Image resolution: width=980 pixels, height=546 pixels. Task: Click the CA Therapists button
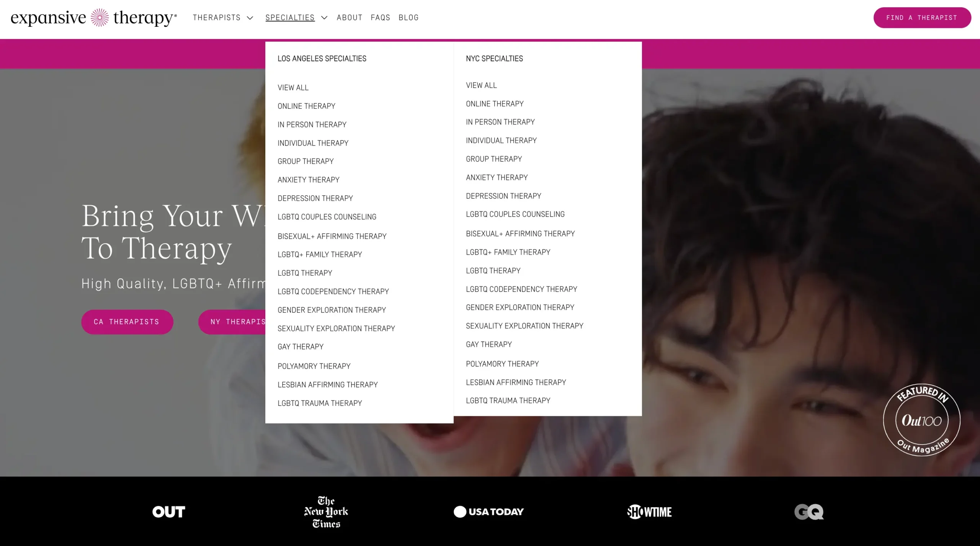coord(127,322)
